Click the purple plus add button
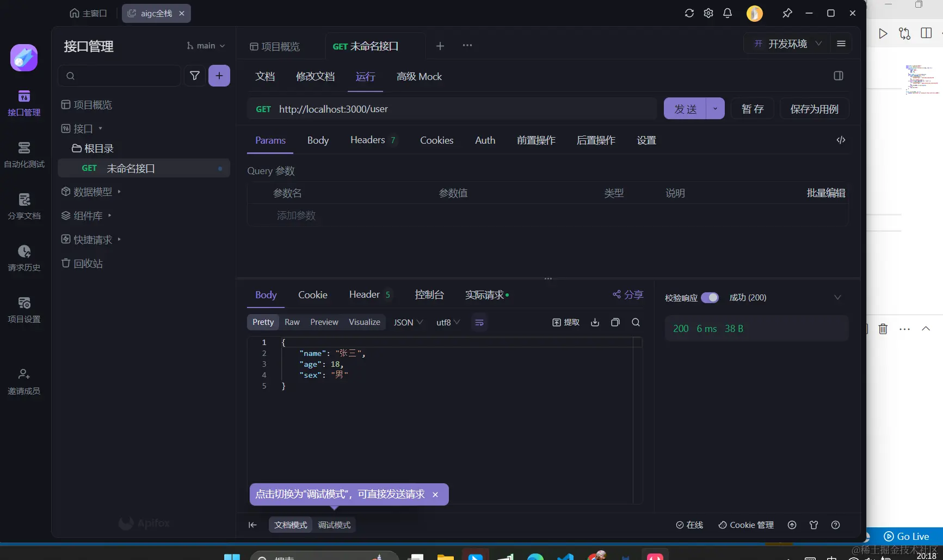The width and height of the screenshot is (943, 560). (x=219, y=76)
